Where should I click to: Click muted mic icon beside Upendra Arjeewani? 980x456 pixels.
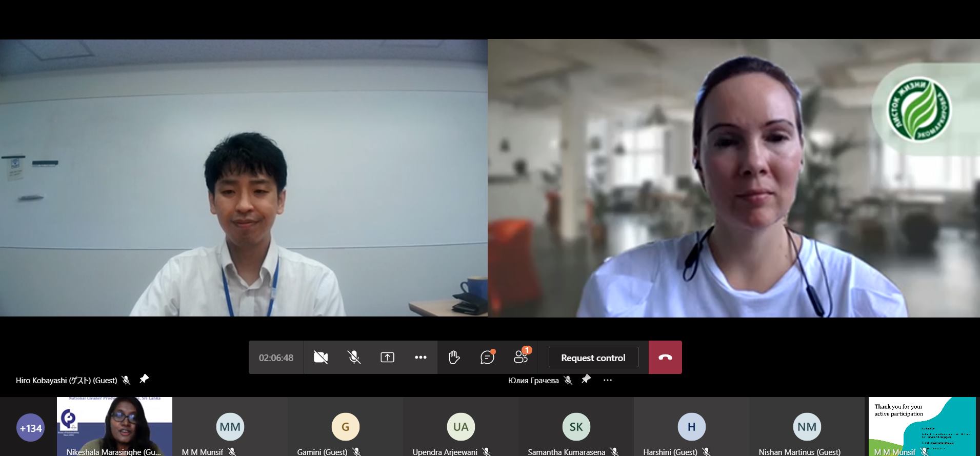[486, 452]
